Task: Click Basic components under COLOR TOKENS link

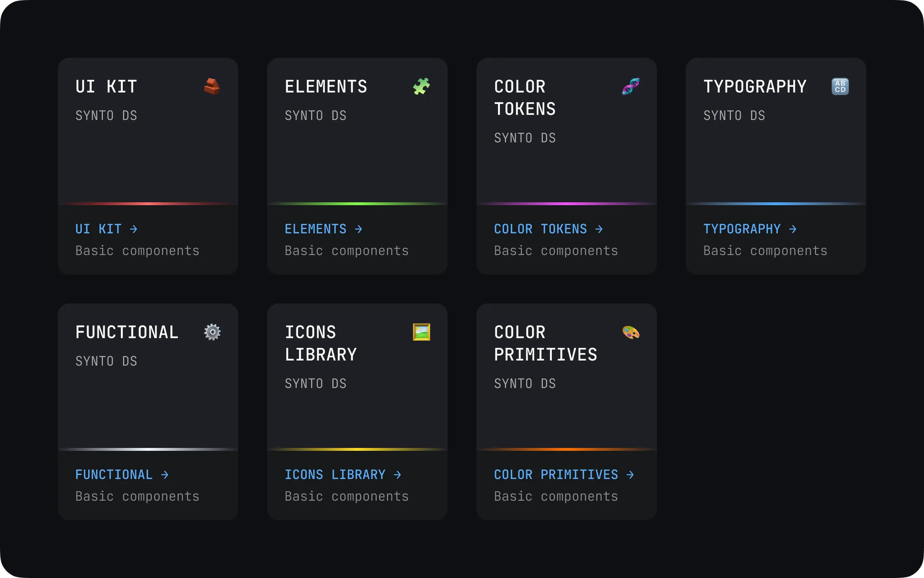Action: (556, 251)
